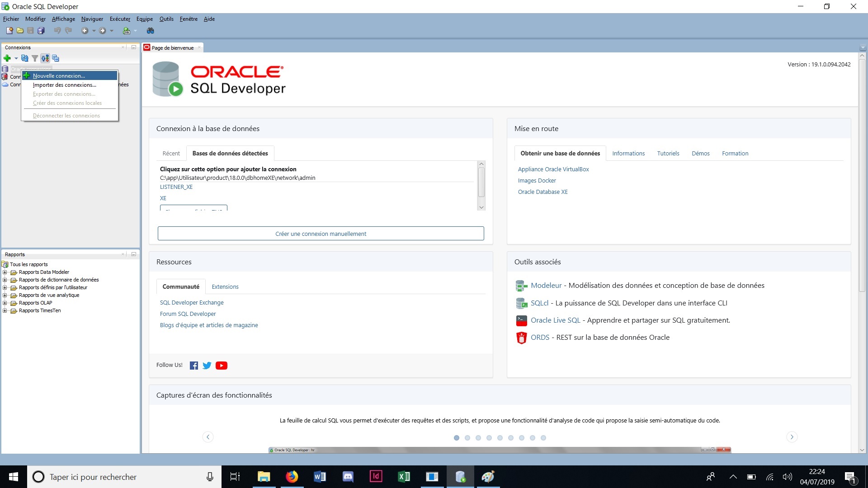This screenshot has height=488, width=868.
Task: Expand Rapports Data Modeler node
Action: click(x=5, y=272)
